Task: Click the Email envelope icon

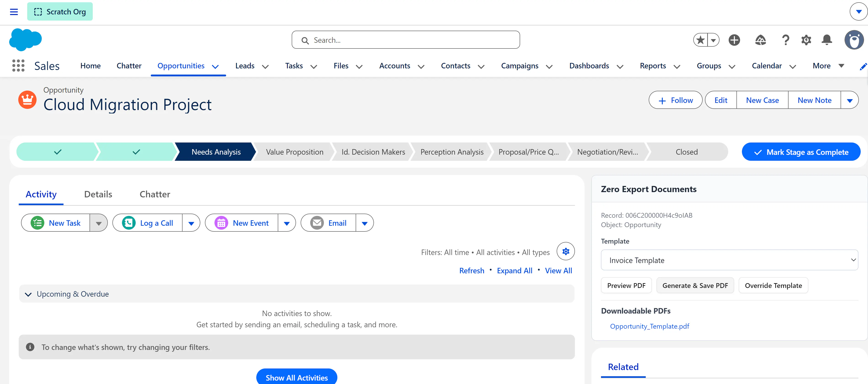Action: (x=317, y=223)
